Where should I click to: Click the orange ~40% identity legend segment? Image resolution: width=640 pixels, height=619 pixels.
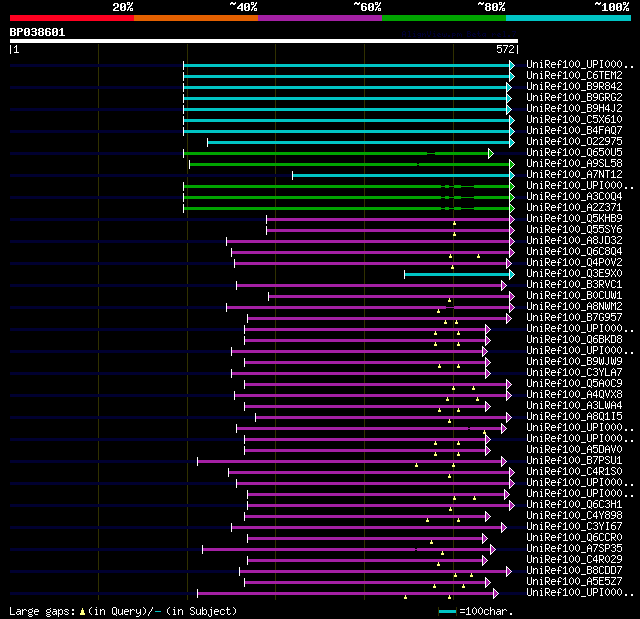196,18
